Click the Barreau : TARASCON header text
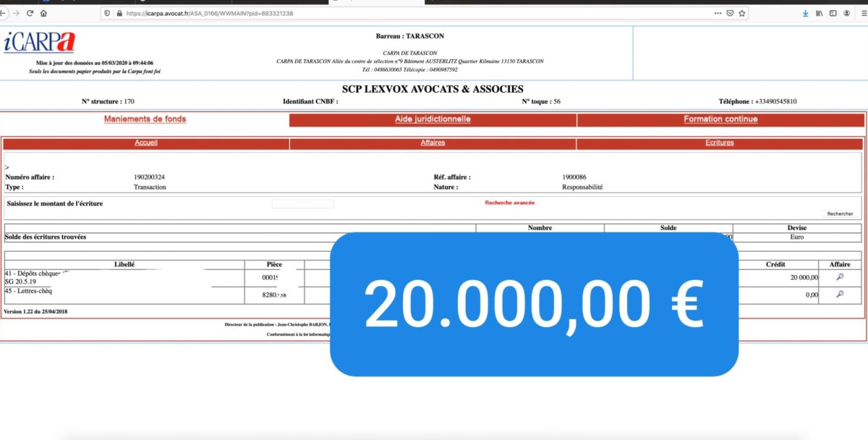Screen dimensions: 868x440 click(x=410, y=36)
